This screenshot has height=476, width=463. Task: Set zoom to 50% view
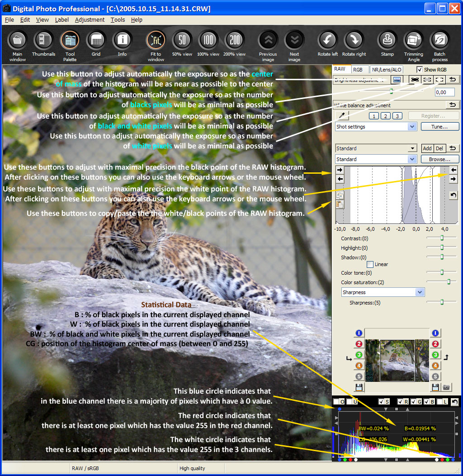[182, 44]
